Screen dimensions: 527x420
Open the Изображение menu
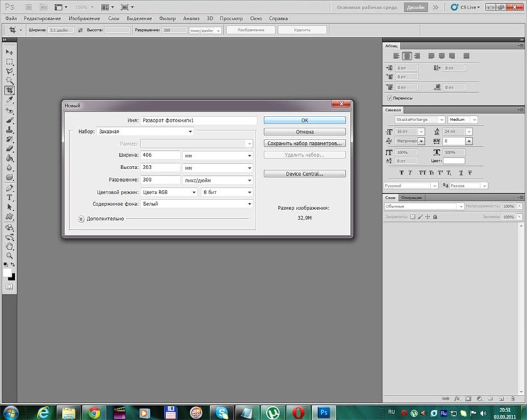pyautogui.click(x=84, y=18)
